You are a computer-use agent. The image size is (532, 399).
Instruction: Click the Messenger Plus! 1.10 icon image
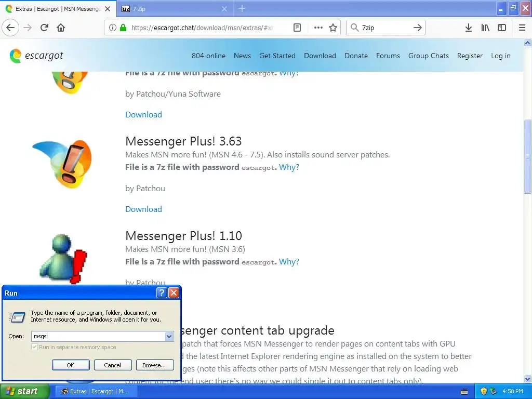[63, 259]
